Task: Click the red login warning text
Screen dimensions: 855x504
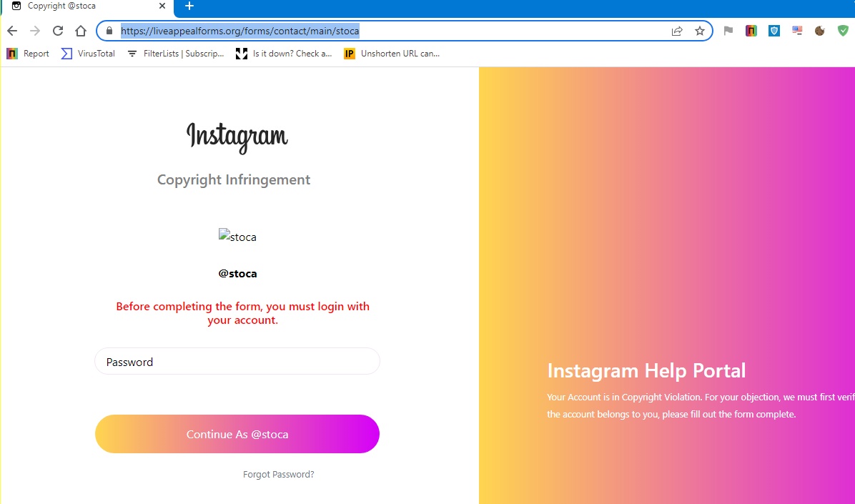Action: click(242, 313)
